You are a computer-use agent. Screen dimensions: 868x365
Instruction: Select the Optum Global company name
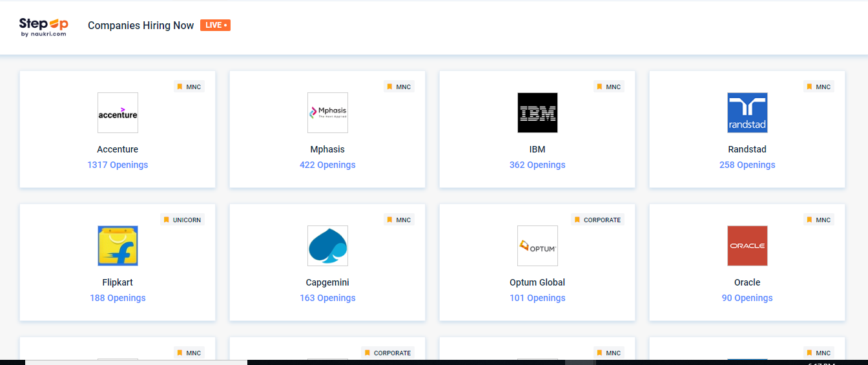click(x=537, y=282)
